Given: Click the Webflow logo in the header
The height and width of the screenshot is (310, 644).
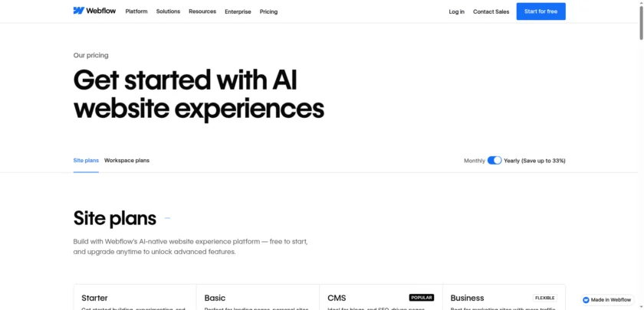Looking at the screenshot, I should tap(95, 11).
